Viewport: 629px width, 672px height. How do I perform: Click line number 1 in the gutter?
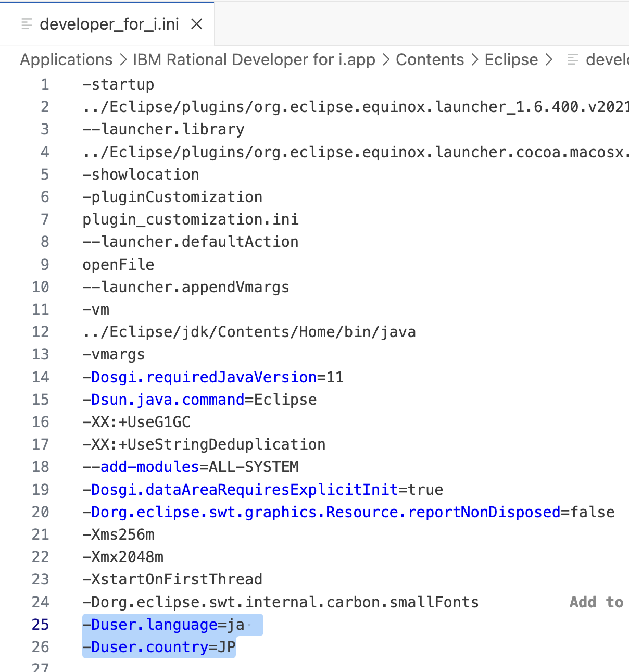pyautogui.click(x=45, y=84)
